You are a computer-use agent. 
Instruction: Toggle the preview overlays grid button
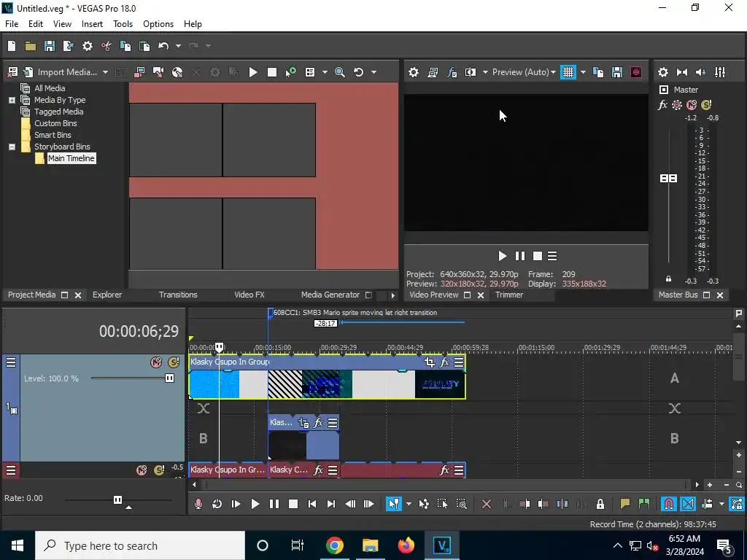click(568, 72)
